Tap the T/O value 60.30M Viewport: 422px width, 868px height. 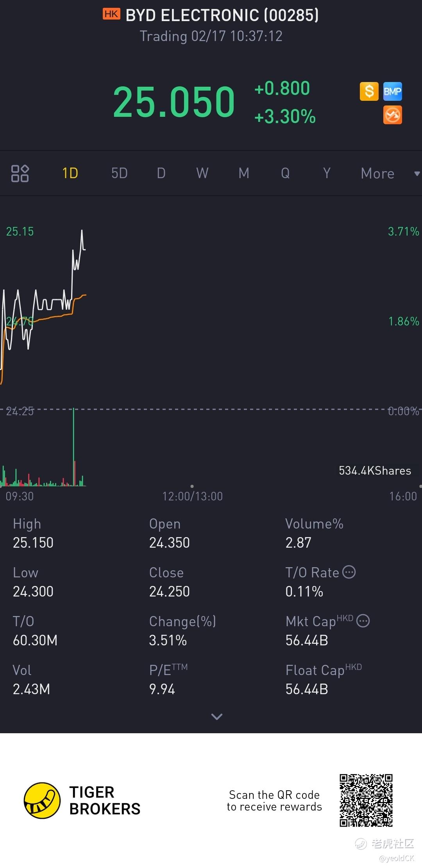point(35,640)
